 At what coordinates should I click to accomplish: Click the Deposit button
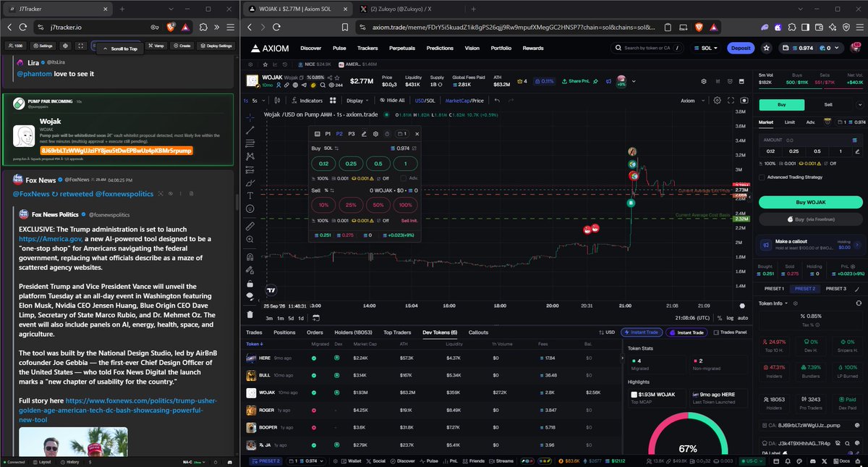pyautogui.click(x=741, y=48)
